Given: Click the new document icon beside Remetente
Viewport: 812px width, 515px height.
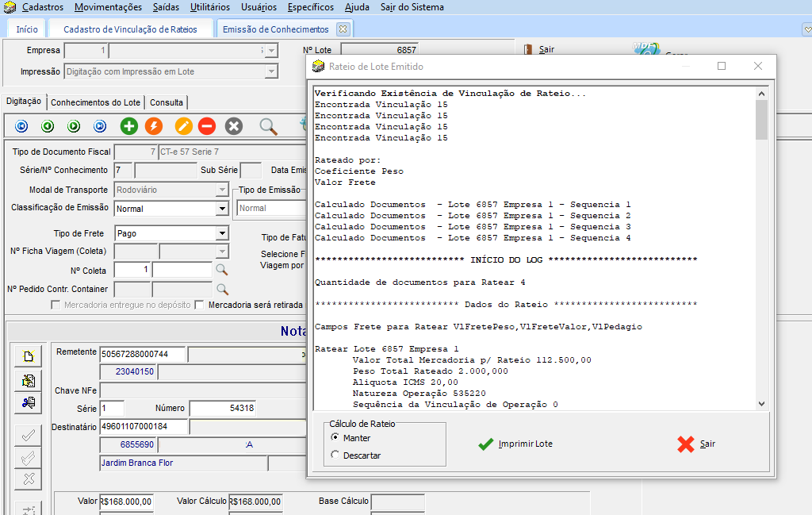Looking at the screenshot, I should click(29, 357).
